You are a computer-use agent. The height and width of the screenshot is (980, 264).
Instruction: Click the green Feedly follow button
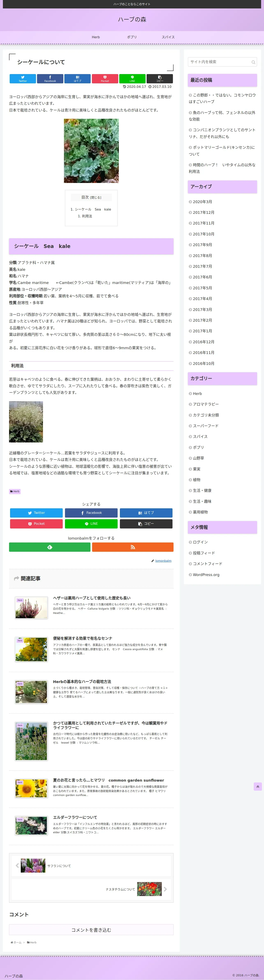click(50, 547)
